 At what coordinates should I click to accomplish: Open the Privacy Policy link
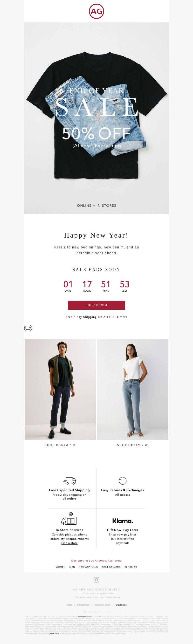pyautogui.click(x=83, y=605)
